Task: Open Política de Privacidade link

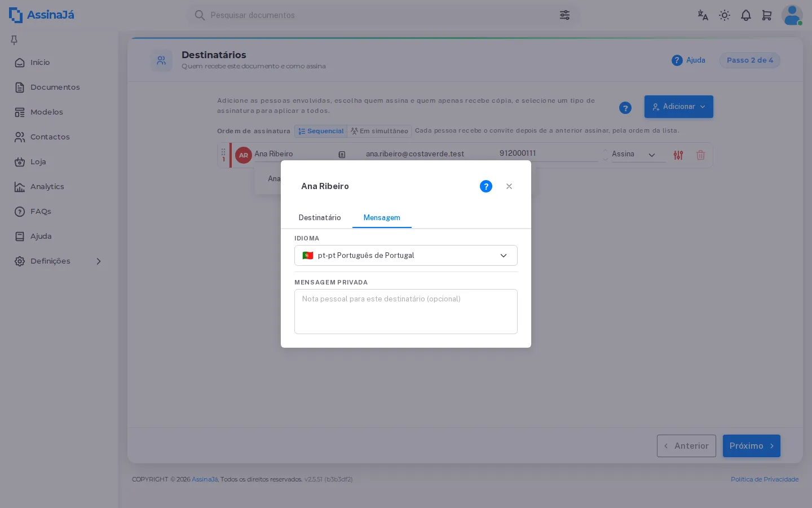Action: tap(765, 479)
